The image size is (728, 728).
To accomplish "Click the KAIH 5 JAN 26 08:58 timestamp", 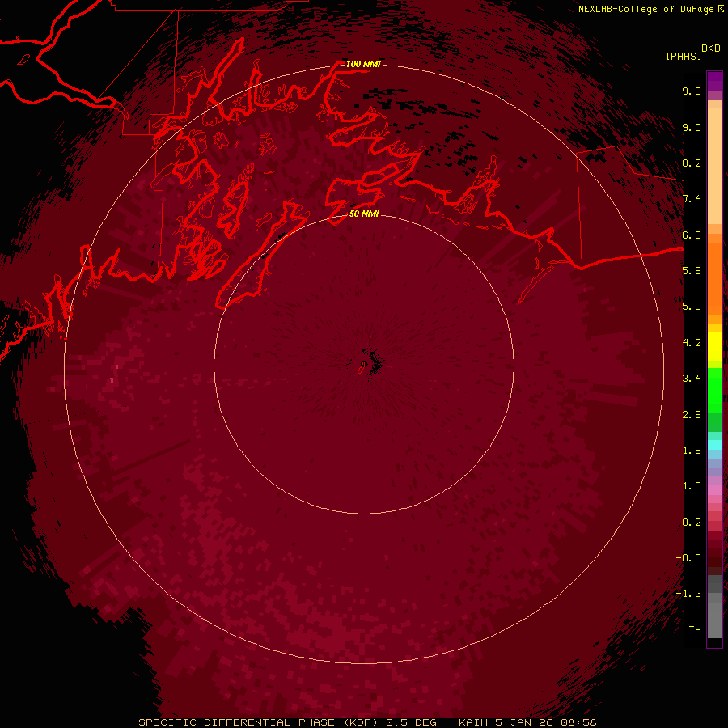I will tap(527, 722).
